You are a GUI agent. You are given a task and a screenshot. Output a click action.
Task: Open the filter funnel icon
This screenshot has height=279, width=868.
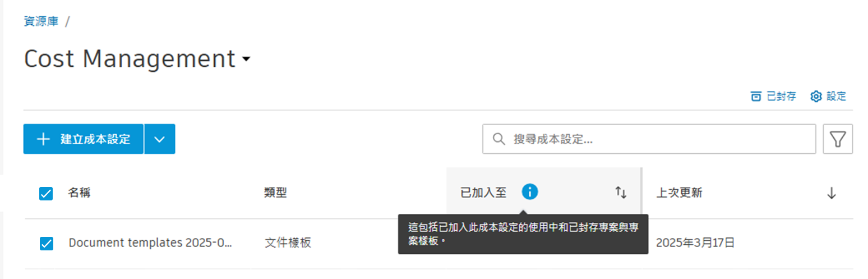[838, 139]
